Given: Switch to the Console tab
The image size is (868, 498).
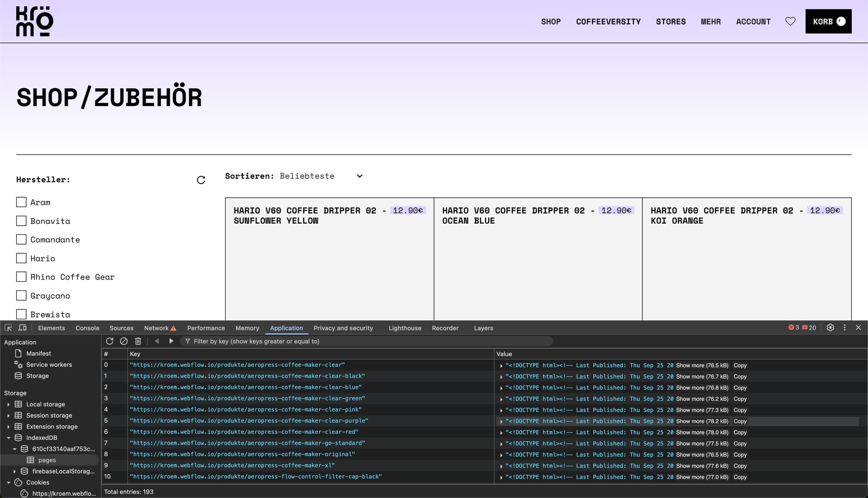Looking at the screenshot, I should click(87, 328).
